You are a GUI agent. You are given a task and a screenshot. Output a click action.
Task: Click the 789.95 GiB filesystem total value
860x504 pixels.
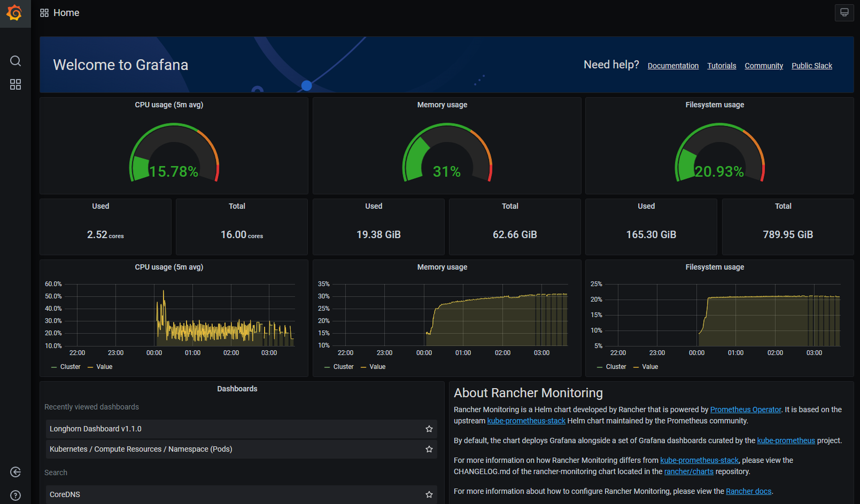tap(788, 235)
